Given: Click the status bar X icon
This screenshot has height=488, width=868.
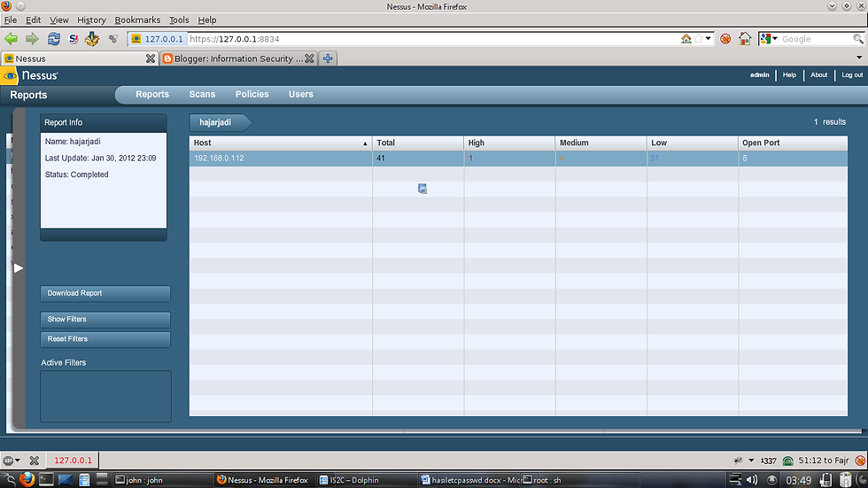Looking at the screenshot, I should point(35,461).
